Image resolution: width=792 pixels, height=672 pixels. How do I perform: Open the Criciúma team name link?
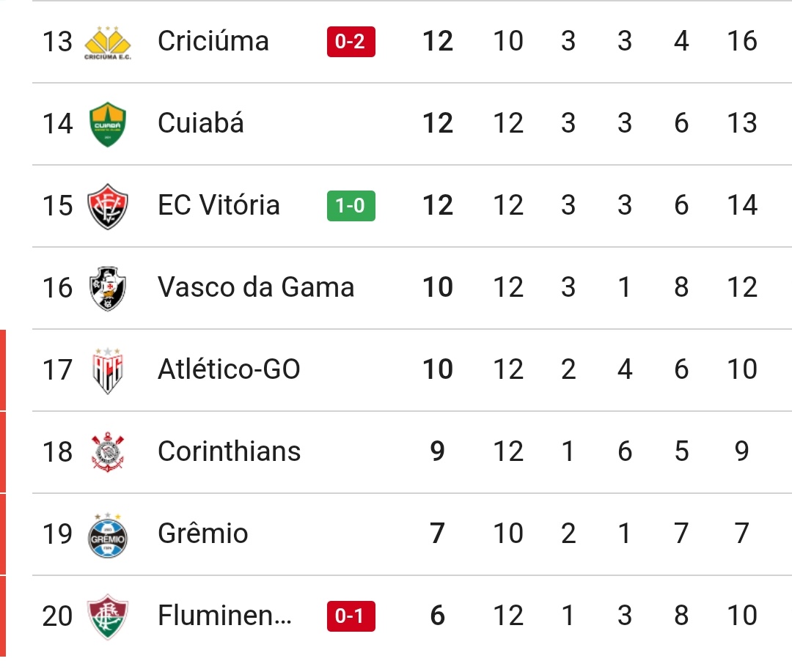213,41
